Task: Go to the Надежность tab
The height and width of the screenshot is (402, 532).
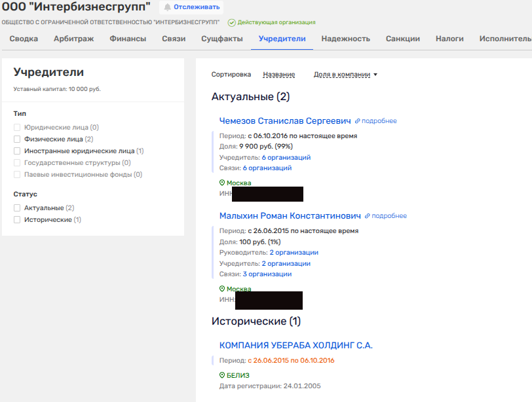Action: [345, 39]
